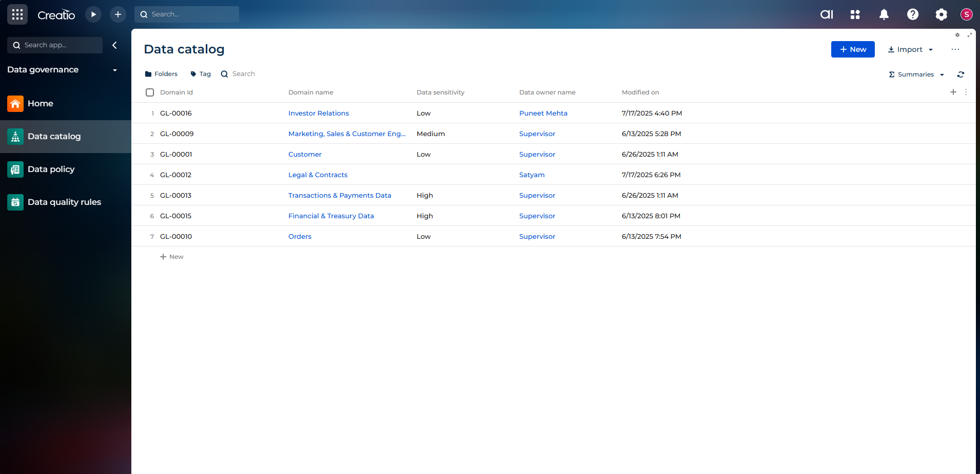Open the Summaries dropdown
This screenshot has height=474, width=980.
point(916,74)
